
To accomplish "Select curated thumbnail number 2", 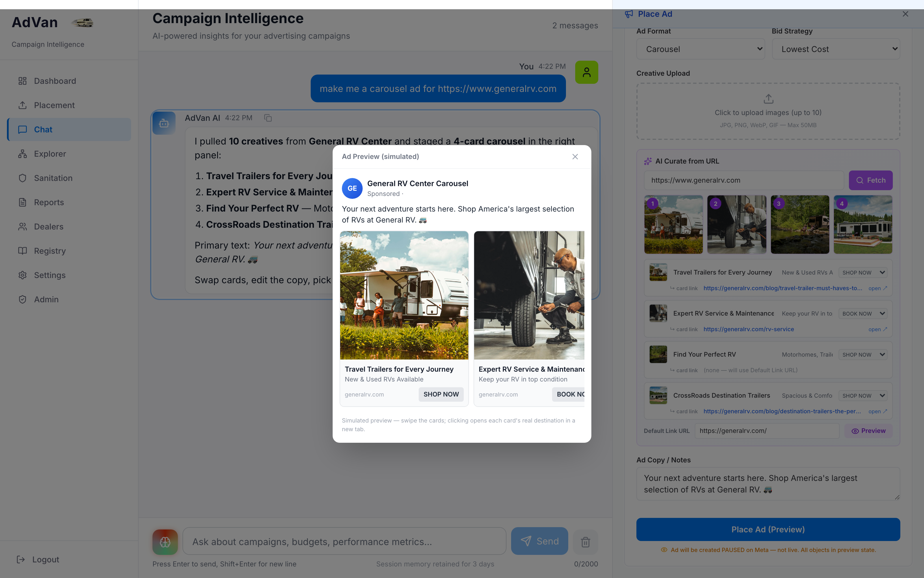I will (x=737, y=224).
